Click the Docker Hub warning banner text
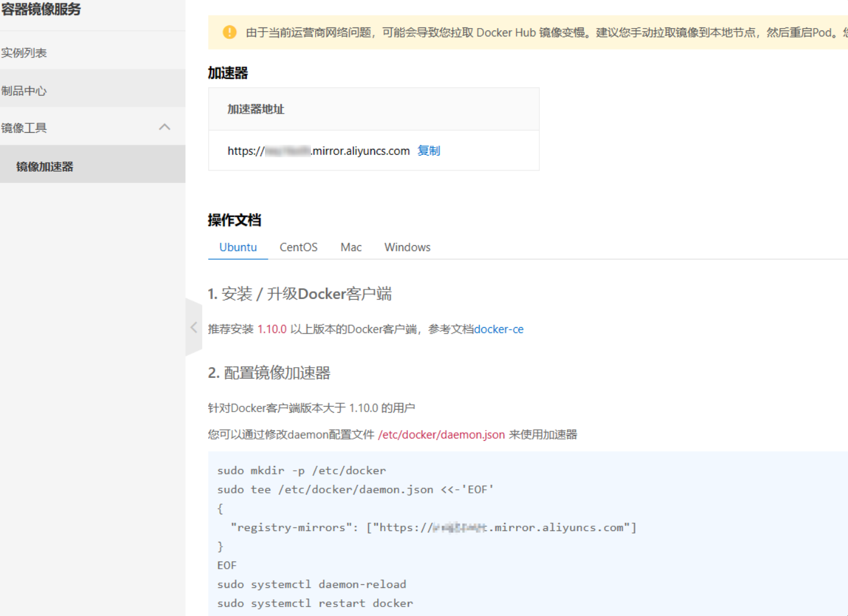 pos(547,32)
